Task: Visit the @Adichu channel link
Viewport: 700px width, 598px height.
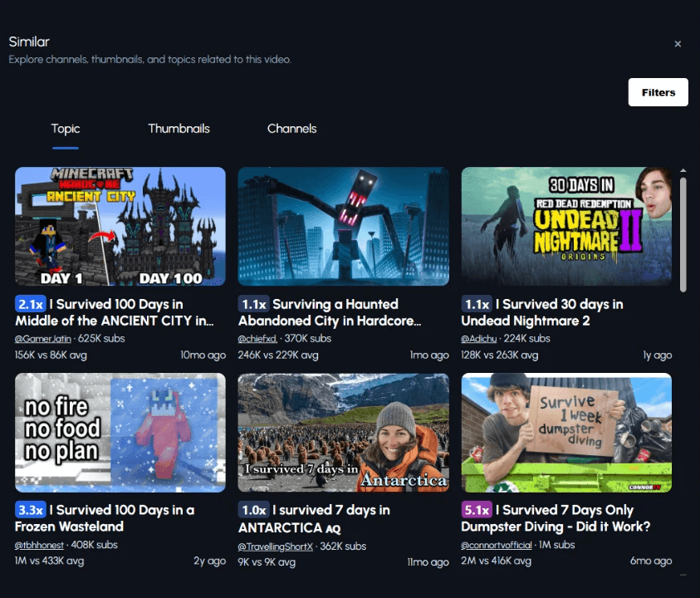Action: [478, 339]
